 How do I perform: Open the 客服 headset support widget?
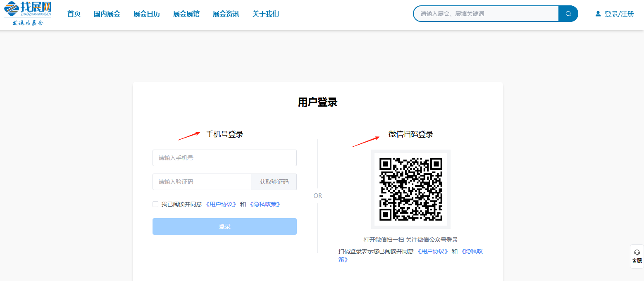pos(637,256)
